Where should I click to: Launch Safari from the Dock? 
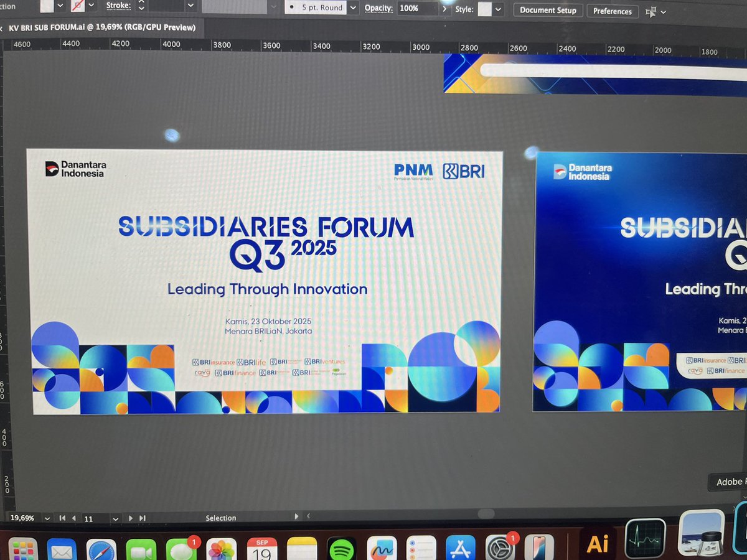101,551
